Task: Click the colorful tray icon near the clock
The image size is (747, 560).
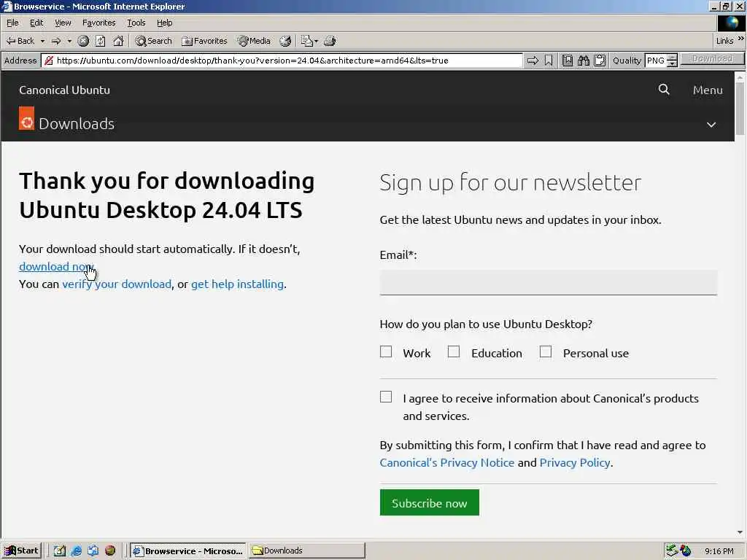Action: (x=686, y=551)
